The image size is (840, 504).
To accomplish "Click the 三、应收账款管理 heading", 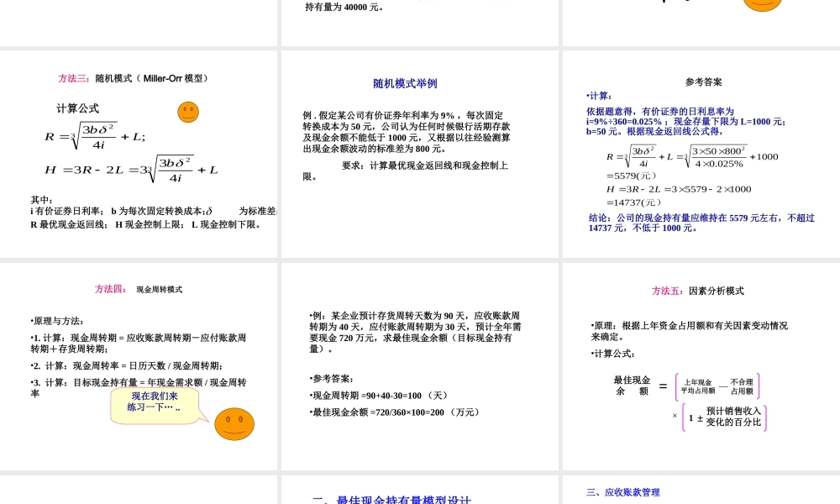I will (x=623, y=492).
